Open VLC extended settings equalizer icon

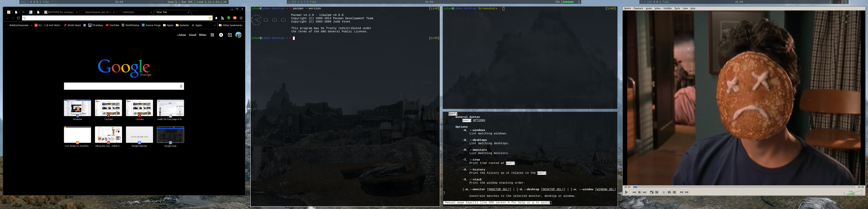pyautogui.click(x=657, y=192)
